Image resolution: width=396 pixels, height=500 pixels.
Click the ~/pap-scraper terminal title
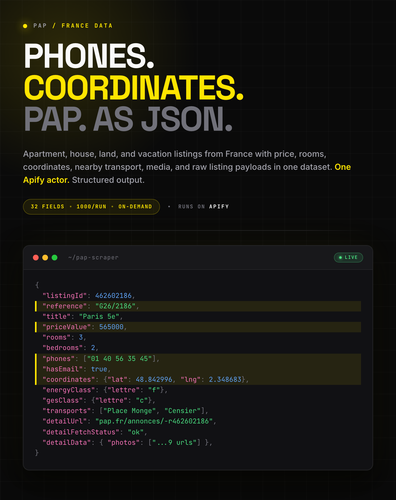(93, 257)
